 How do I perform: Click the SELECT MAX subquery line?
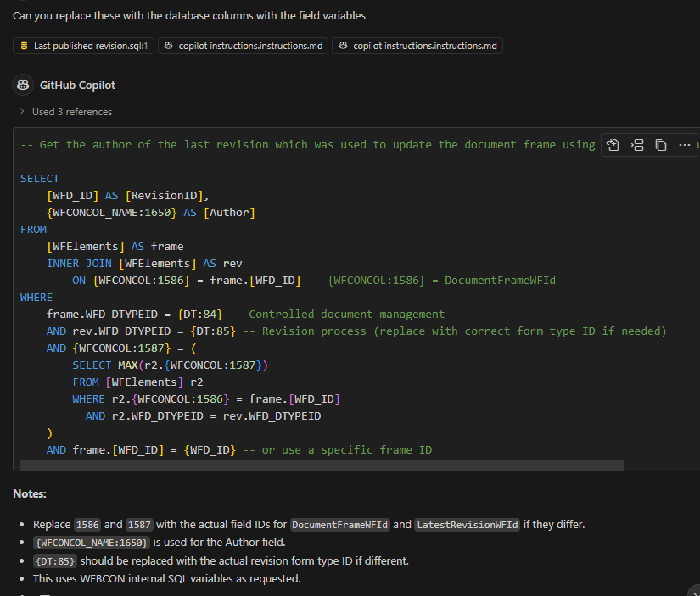point(170,365)
